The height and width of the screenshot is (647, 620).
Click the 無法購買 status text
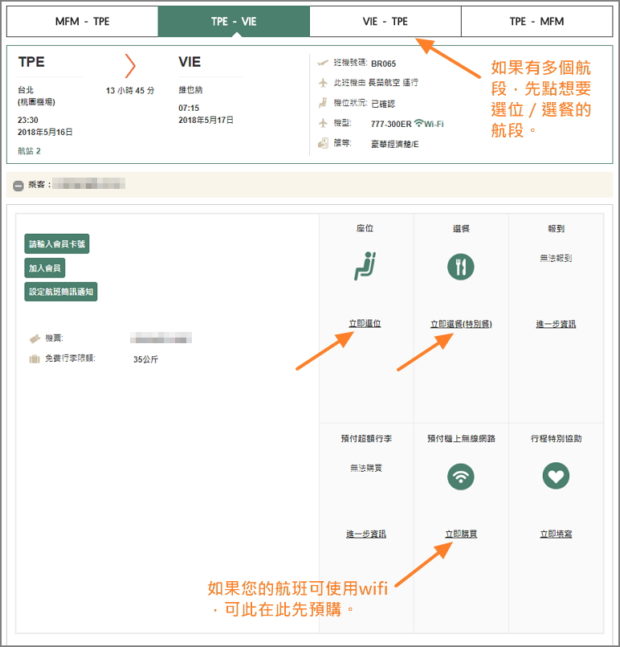366,468
